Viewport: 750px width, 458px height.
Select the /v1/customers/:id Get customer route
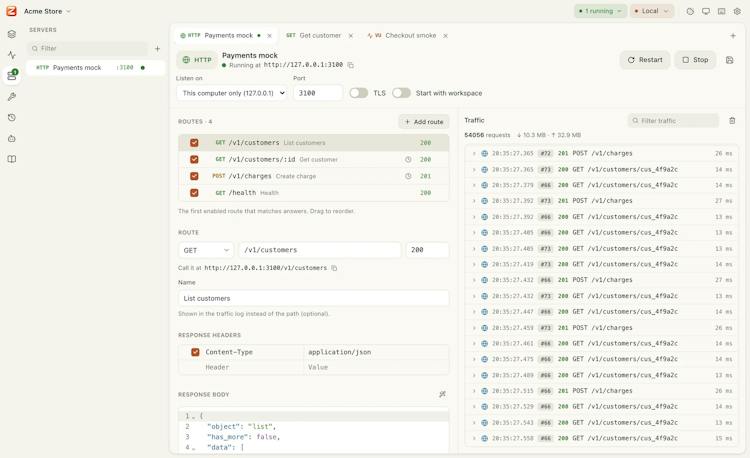tap(314, 160)
